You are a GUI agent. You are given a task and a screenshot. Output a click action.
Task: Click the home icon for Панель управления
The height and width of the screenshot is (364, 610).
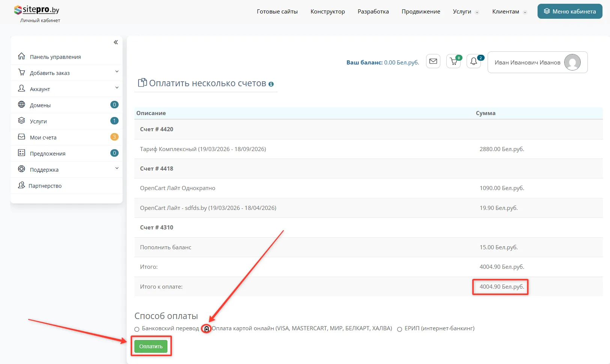pos(22,57)
